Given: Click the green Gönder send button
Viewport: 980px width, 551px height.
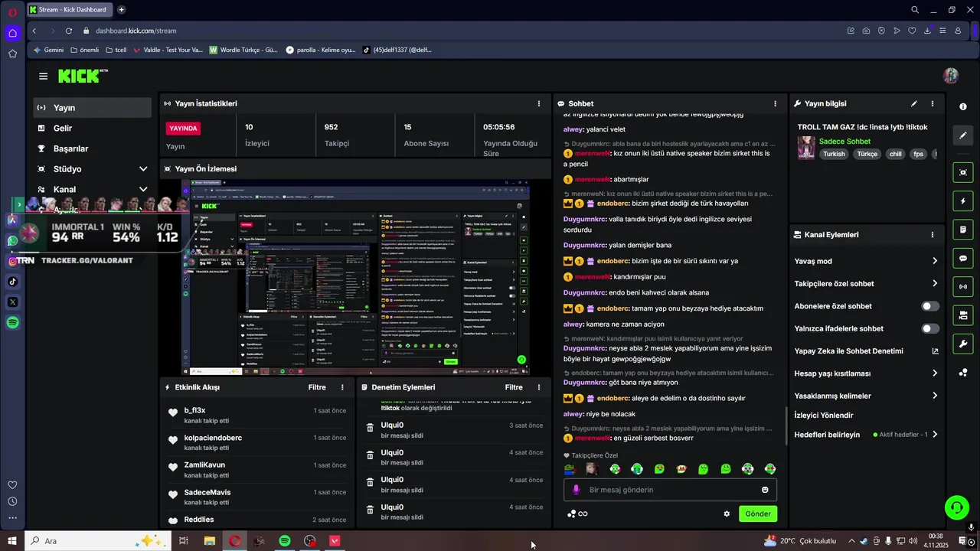Looking at the screenshot, I should [x=758, y=514].
